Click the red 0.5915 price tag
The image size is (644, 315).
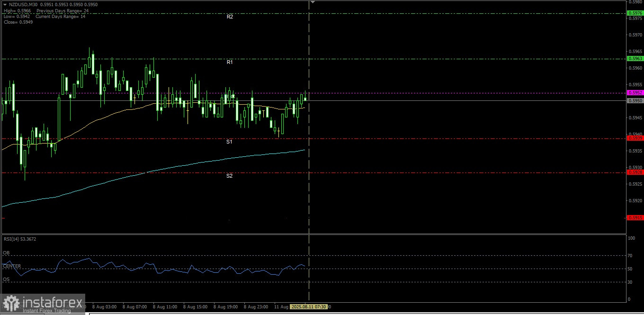(x=635, y=218)
